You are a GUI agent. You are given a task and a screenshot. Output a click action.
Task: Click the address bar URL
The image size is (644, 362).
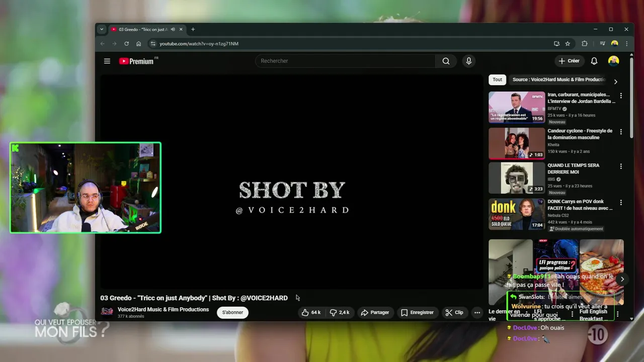click(199, 44)
